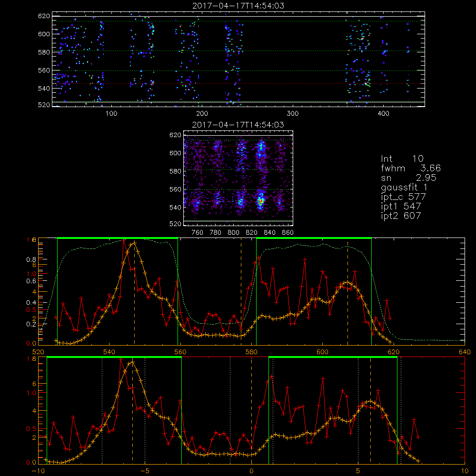
Task: Click x-axis label 600 of the third plot
Action: 322,352
